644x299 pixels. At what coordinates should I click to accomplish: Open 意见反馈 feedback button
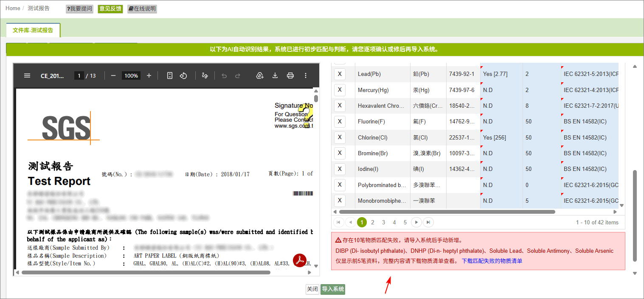click(110, 9)
